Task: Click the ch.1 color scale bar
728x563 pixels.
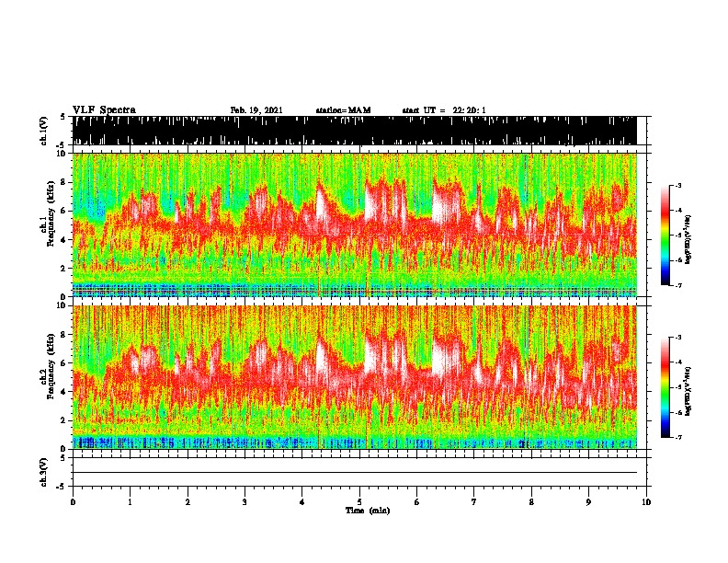Action: pos(665,236)
